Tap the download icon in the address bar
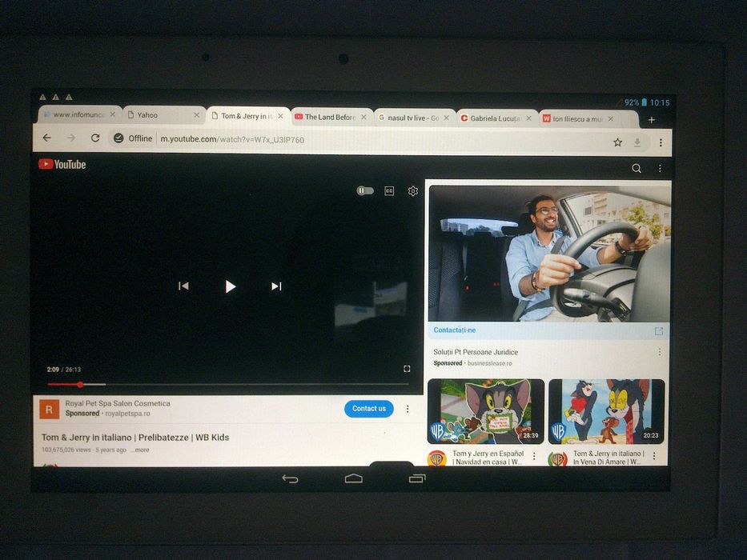The width and height of the screenshot is (747, 560). click(x=637, y=142)
